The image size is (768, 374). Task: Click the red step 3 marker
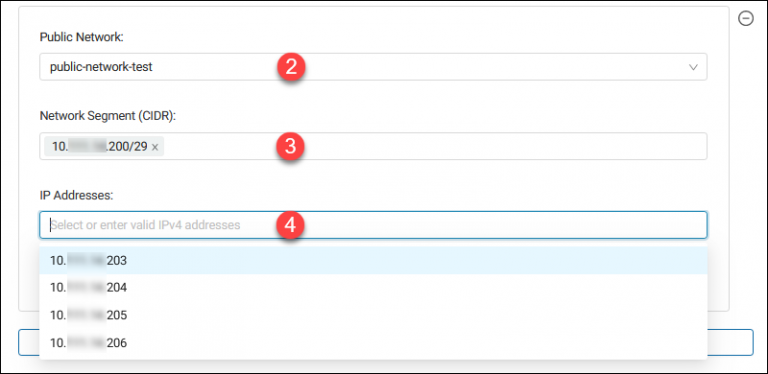coord(291,146)
